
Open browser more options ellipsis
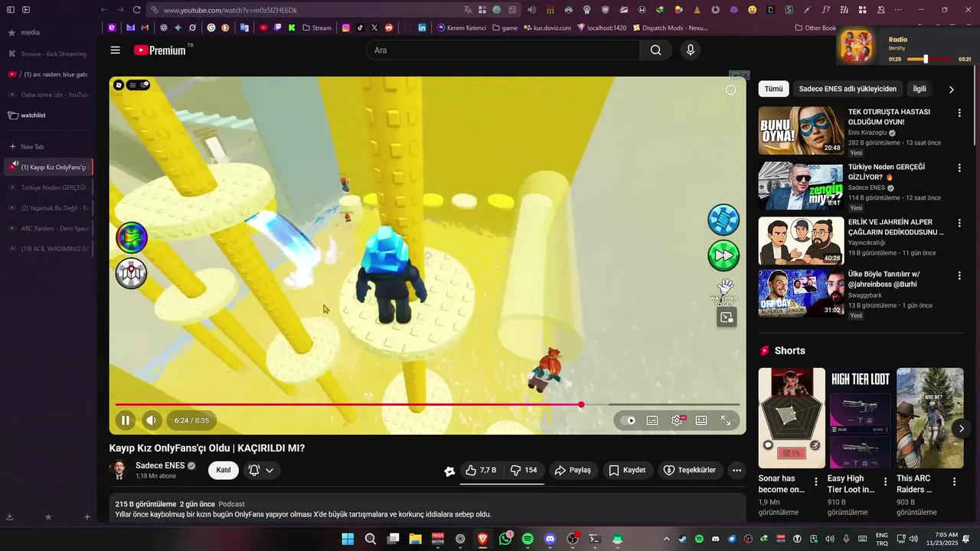point(897,10)
